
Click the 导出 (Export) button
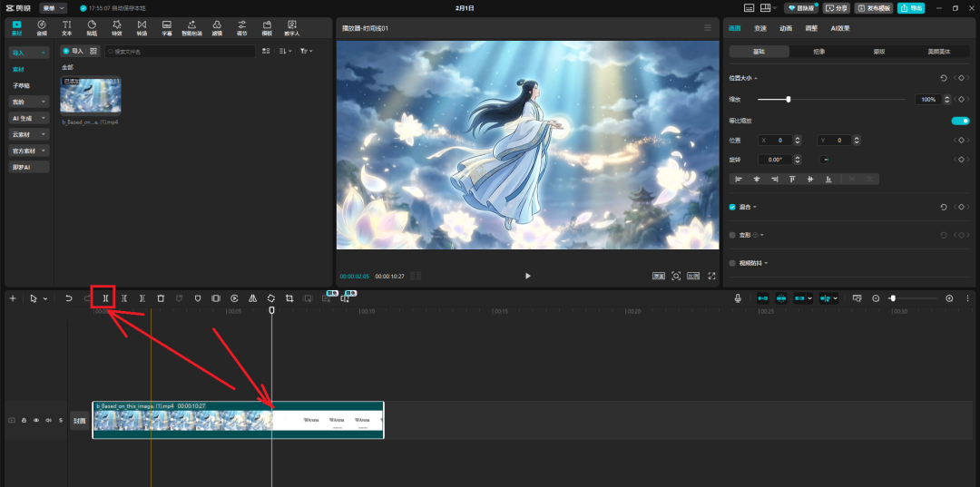point(910,8)
